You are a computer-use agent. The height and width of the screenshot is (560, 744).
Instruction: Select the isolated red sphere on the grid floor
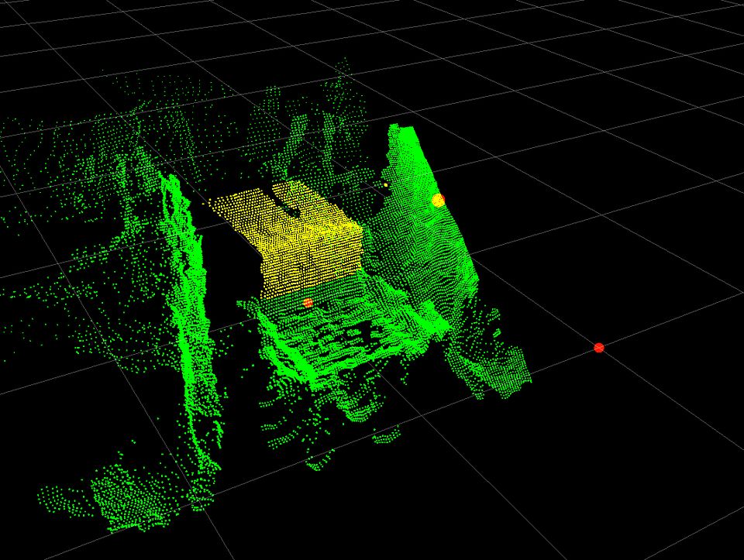coord(599,348)
